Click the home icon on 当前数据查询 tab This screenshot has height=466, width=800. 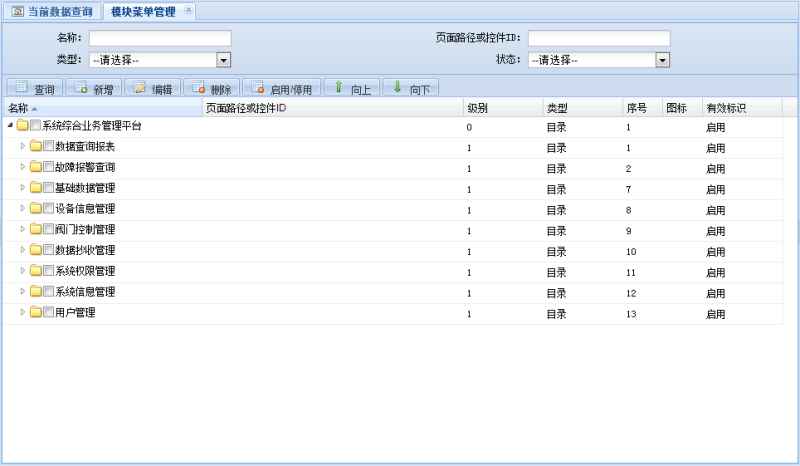tap(17, 11)
